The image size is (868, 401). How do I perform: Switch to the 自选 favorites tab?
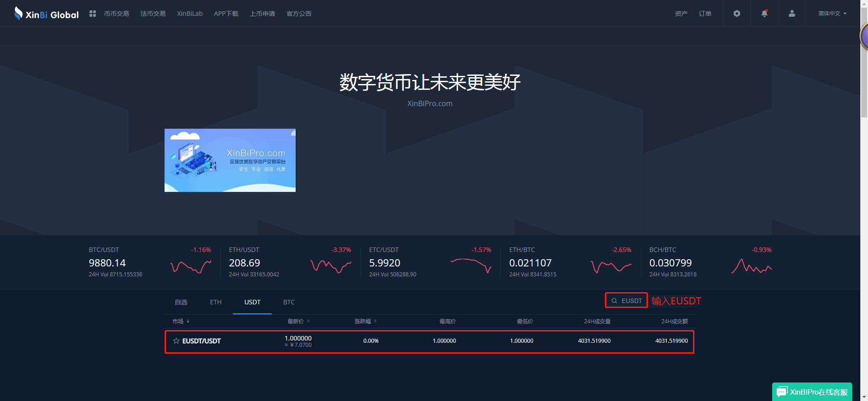click(x=181, y=302)
